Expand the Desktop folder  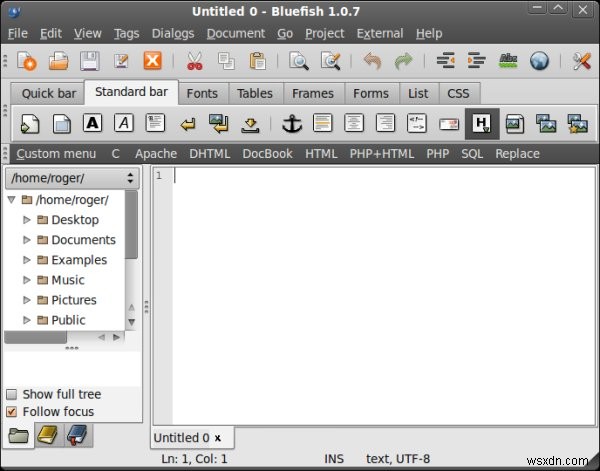[27, 220]
